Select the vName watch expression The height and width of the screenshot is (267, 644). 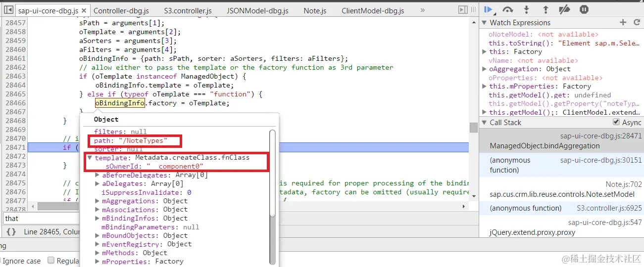533,60
